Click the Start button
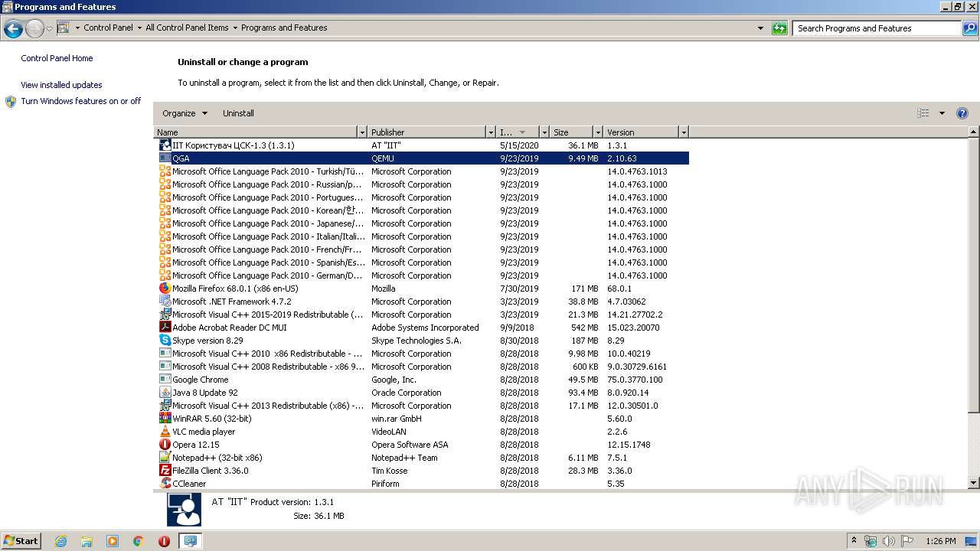Screen dimensions: 980x551 [21, 541]
